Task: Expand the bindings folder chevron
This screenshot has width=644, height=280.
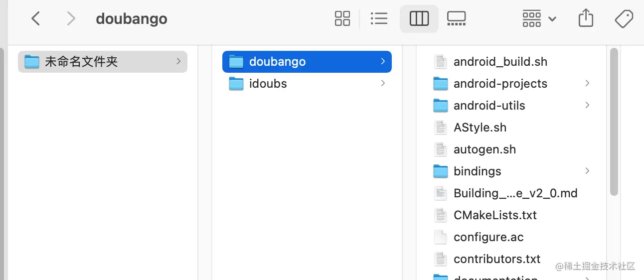Action: pos(587,171)
